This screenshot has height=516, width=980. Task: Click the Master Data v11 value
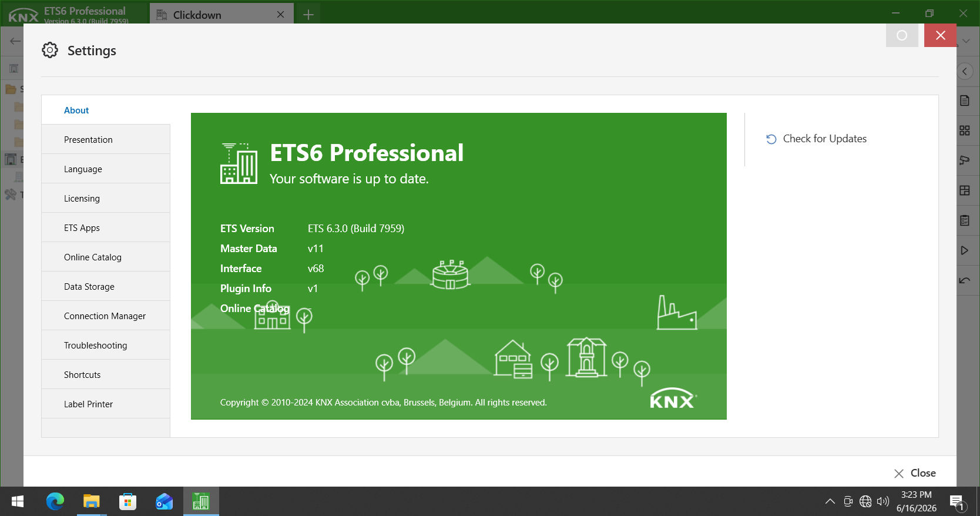[316, 249]
